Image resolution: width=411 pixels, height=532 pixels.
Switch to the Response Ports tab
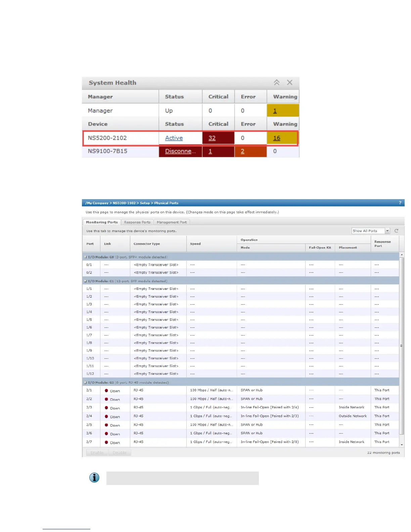(137, 222)
